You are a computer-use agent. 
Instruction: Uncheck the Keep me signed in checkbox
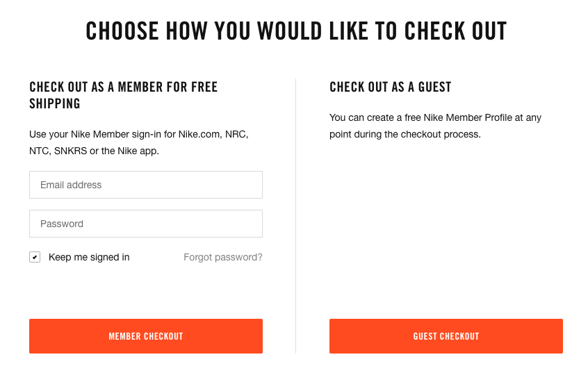[x=35, y=257]
